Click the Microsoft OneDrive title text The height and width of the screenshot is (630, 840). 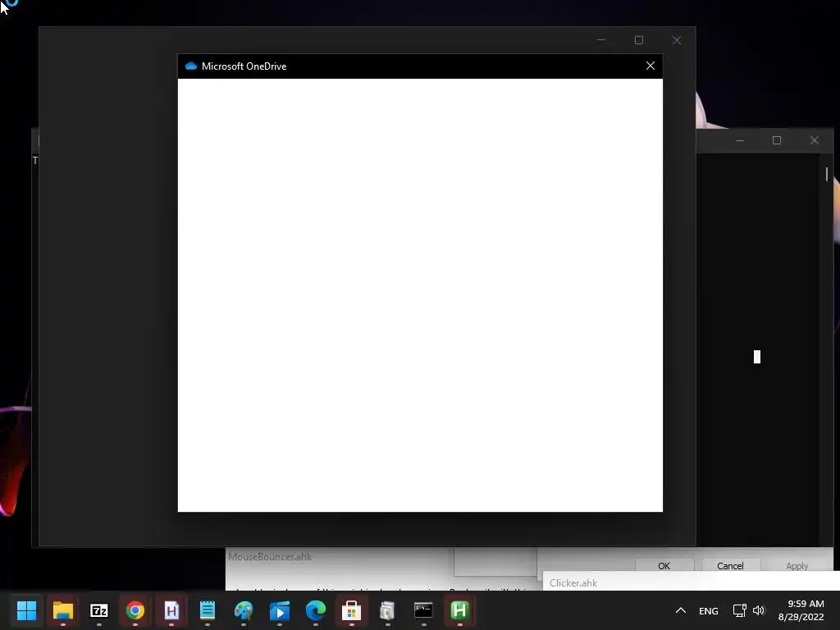244,66
